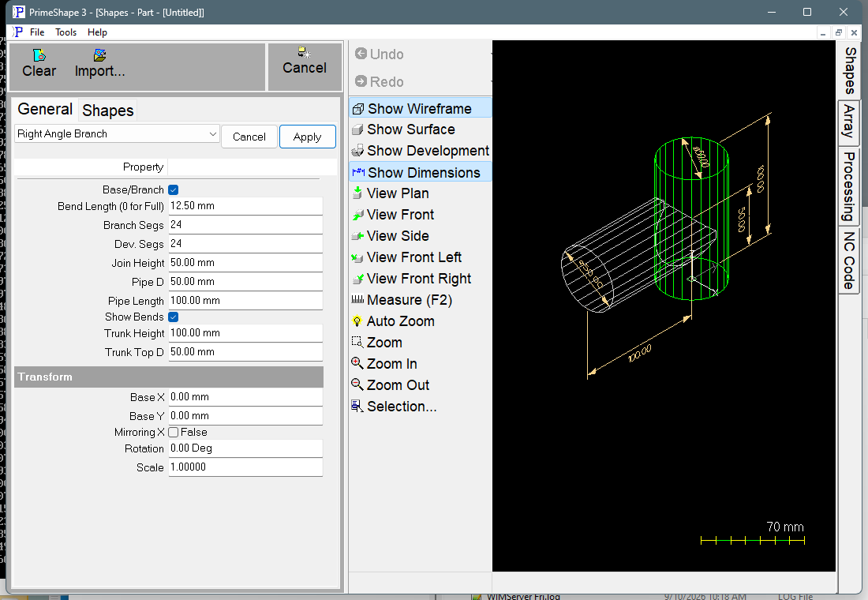The image size is (868, 600).
Task: Toggle Show Wireframe view
Action: 420,109
